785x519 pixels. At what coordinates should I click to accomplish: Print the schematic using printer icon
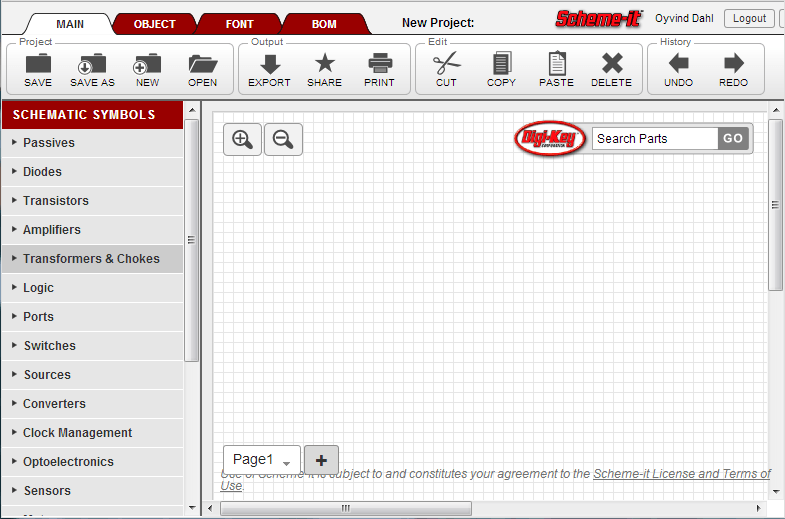[x=379, y=65]
